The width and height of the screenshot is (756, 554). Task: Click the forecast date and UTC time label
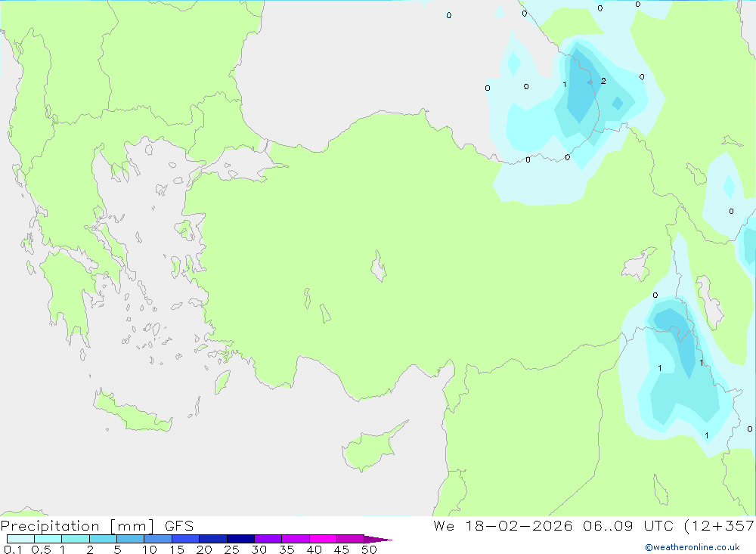(593, 526)
